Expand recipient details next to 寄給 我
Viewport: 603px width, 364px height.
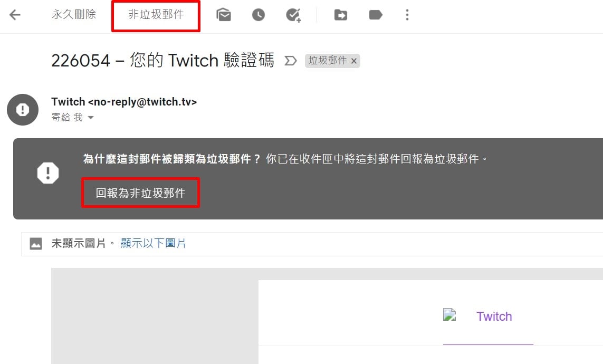[x=91, y=117]
